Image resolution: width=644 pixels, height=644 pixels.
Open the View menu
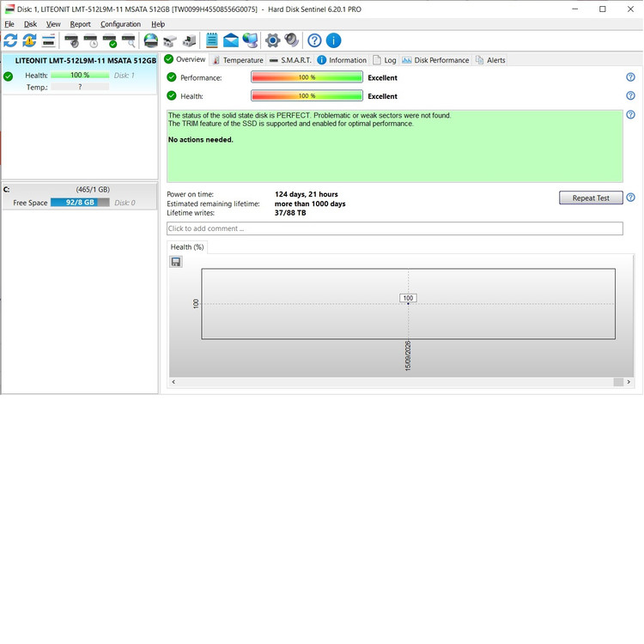click(x=53, y=24)
